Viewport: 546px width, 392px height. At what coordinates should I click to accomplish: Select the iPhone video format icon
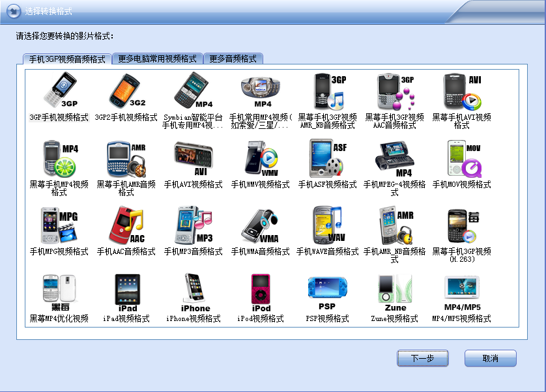(195, 293)
